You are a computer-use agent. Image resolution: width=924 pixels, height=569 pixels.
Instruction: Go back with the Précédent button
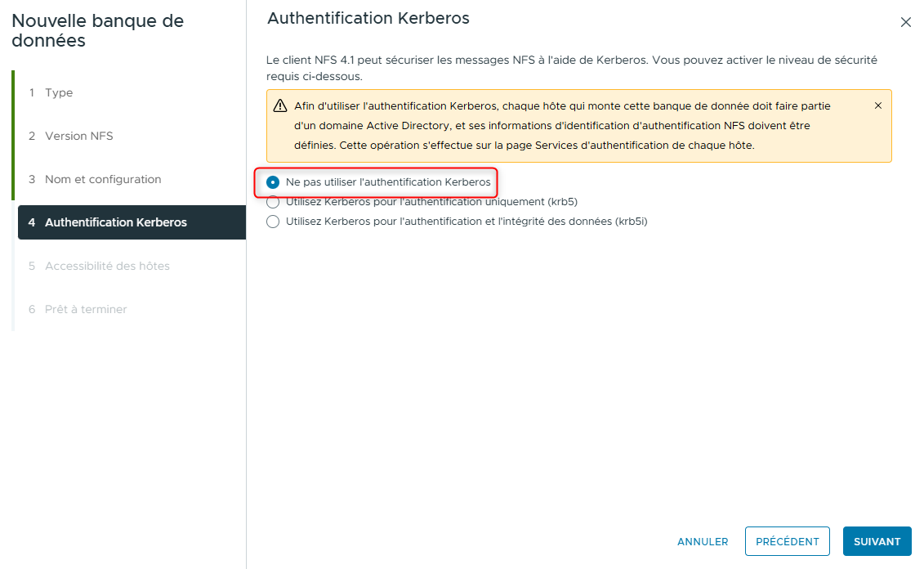pos(787,541)
